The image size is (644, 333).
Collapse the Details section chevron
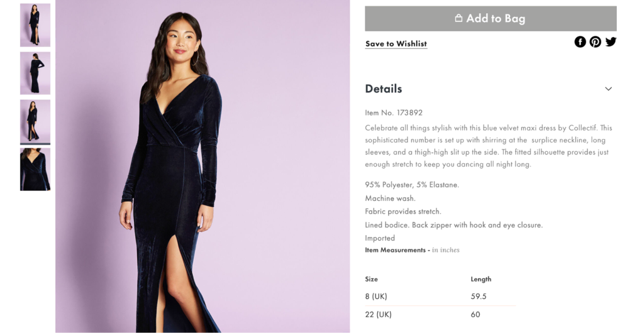tap(608, 89)
